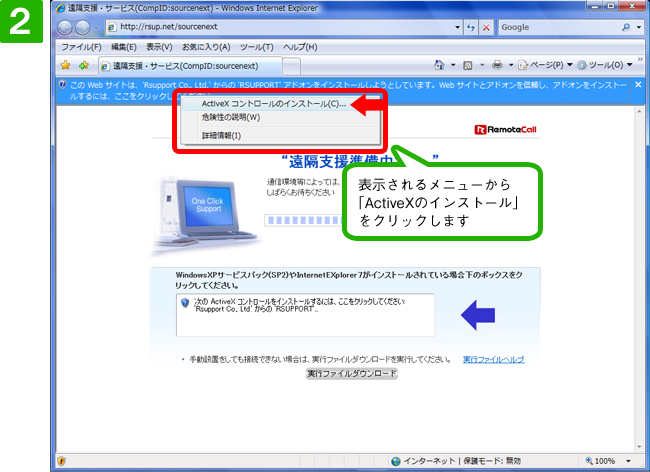Click the browser Forward arrow button
The image size is (650, 472).
click(82, 27)
